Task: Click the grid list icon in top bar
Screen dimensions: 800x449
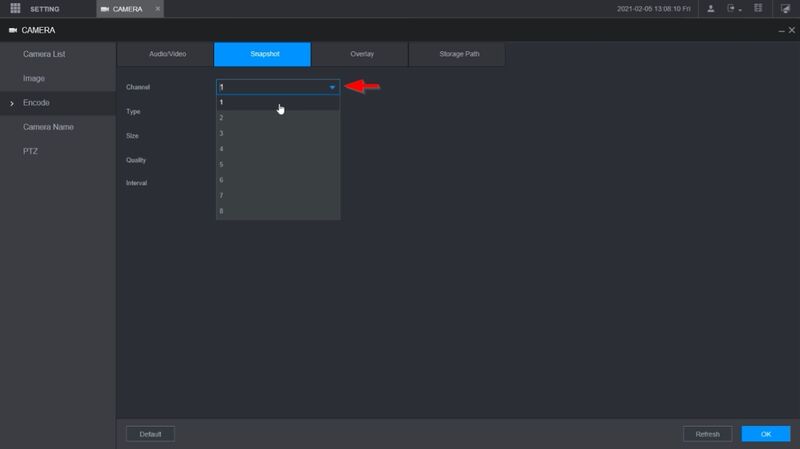Action: [x=758, y=8]
